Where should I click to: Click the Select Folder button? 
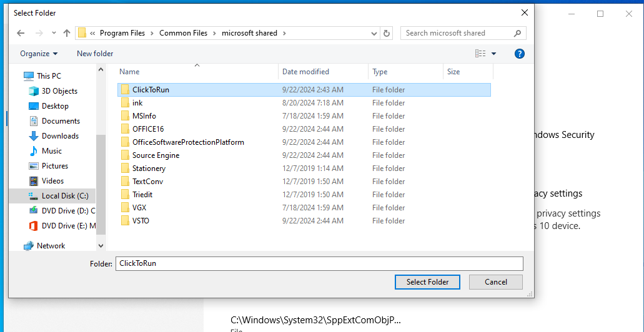427,282
